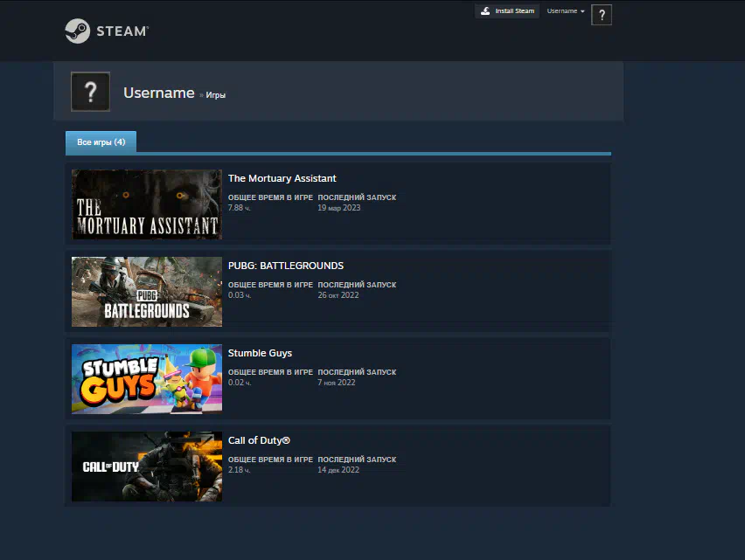
Task: Open the Username account dropdown
Action: pyautogui.click(x=566, y=10)
